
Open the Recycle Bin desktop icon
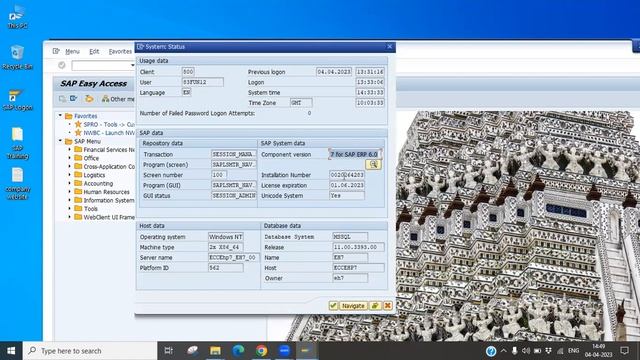point(18,57)
